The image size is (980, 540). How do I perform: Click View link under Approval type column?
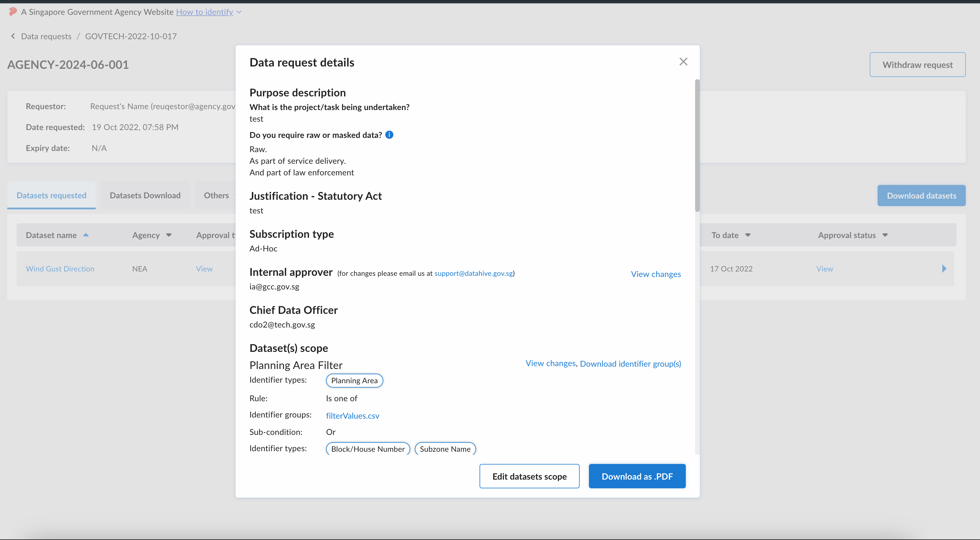point(204,269)
